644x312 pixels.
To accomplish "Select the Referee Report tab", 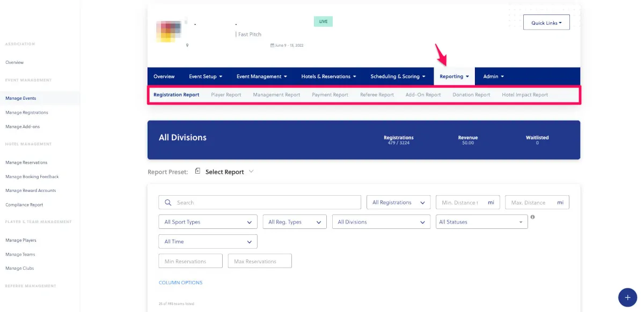I will point(377,95).
